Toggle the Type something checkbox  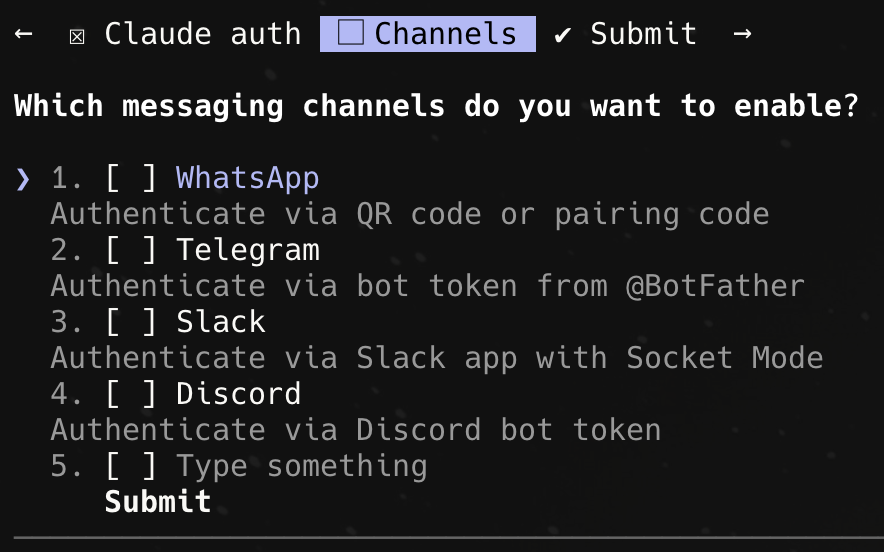pyautogui.click(x=131, y=466)
